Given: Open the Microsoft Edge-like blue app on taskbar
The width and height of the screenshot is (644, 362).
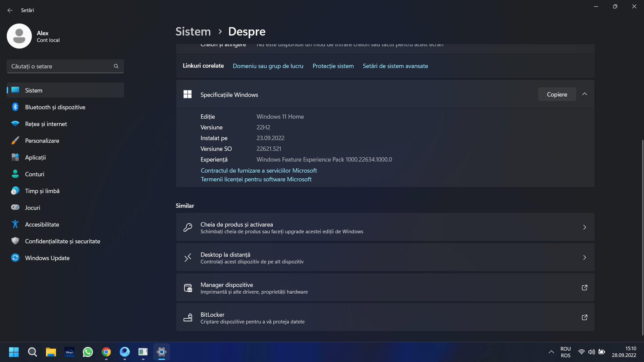Looking at the screenshot, I should coord(125,352).
